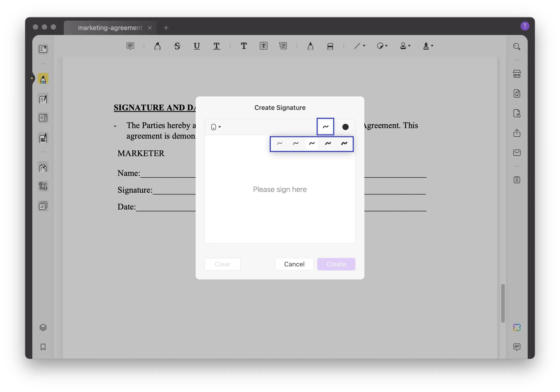Image resolution: width=560 pixels, height=392 pixels.
Task: Click the annotation/comment tool icon
Action: pos(130,46)
